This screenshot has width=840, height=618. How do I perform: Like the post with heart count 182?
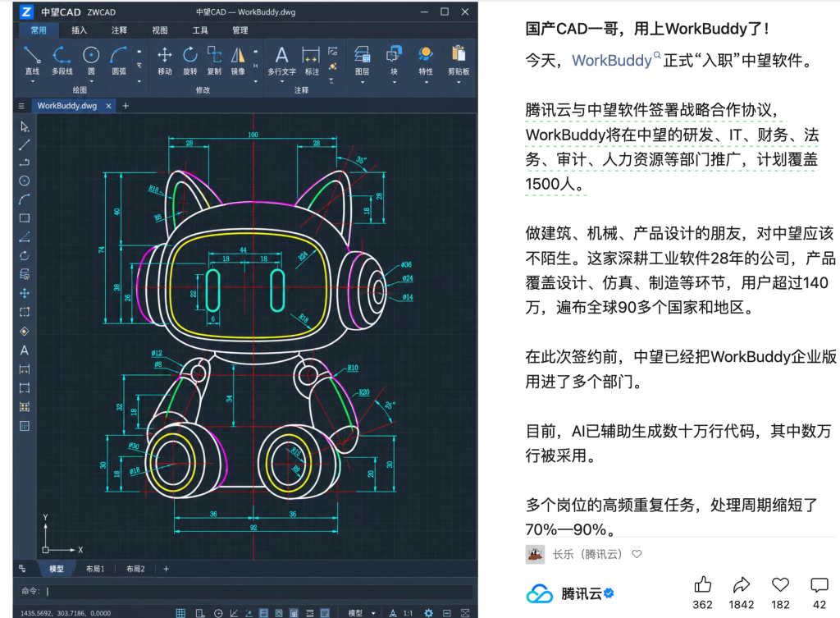pos(780,585)
